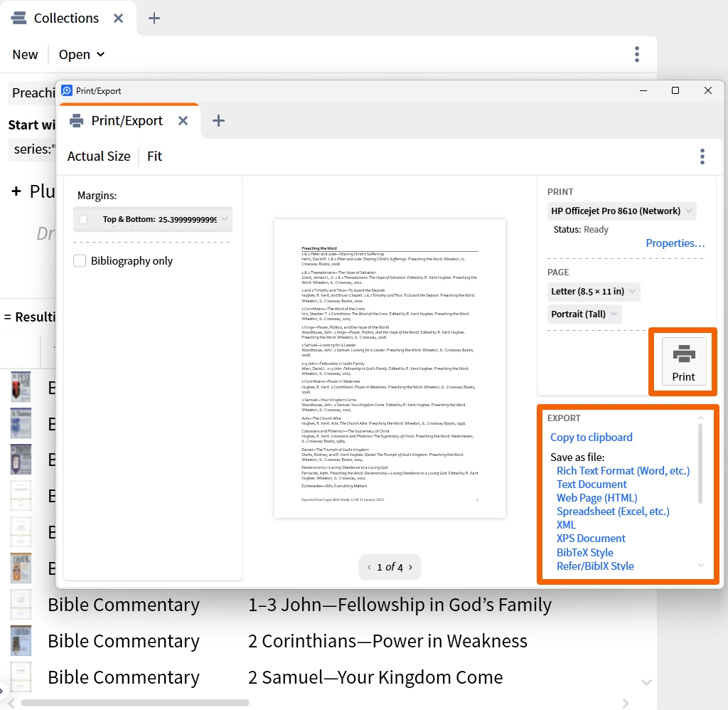Screen dimensions: 728x710
Task: Click Logos icon in Print/Export title bar
Action: pos(67,90)
